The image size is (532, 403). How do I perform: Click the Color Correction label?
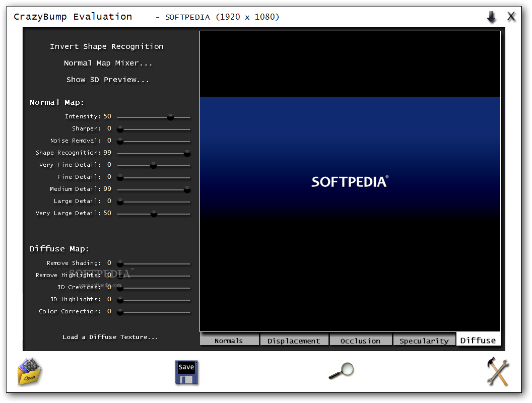coord(70,311)
